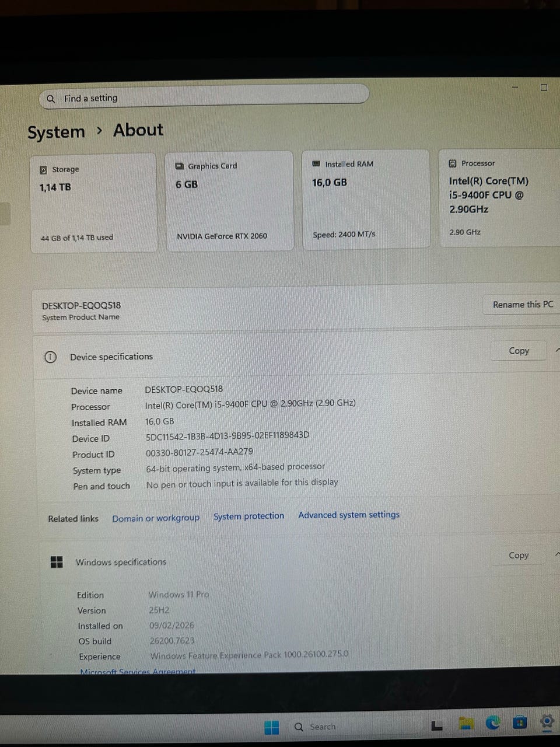The height and width of the screenshot is (747, 560).
Task: Click the DESKTOP-EQOQ518 PC name header
Action: [81, 306]
